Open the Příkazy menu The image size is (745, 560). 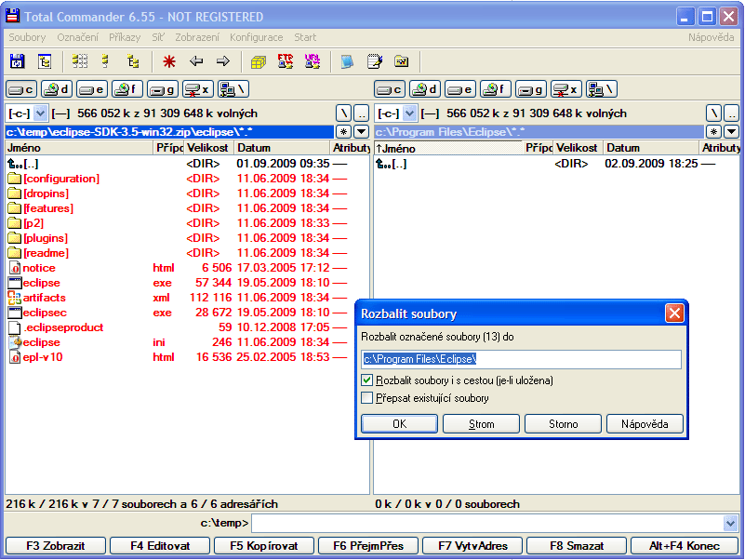coord(125,37)
